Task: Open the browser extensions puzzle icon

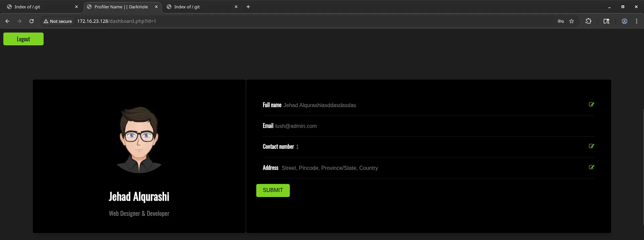Action: [588, 21]
